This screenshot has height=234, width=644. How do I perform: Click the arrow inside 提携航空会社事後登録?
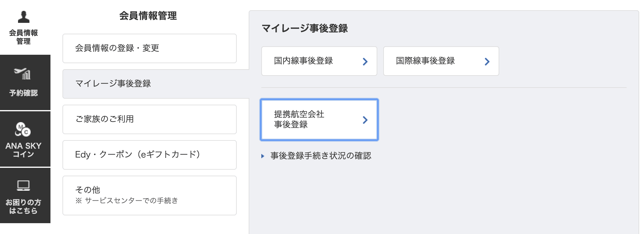tap(365, 120)
